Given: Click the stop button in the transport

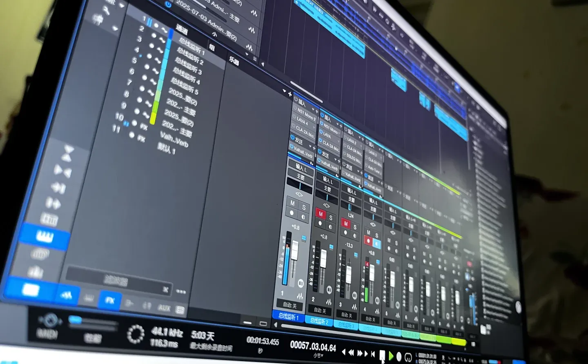Looking at the screenshot, I should click(382, 355).
